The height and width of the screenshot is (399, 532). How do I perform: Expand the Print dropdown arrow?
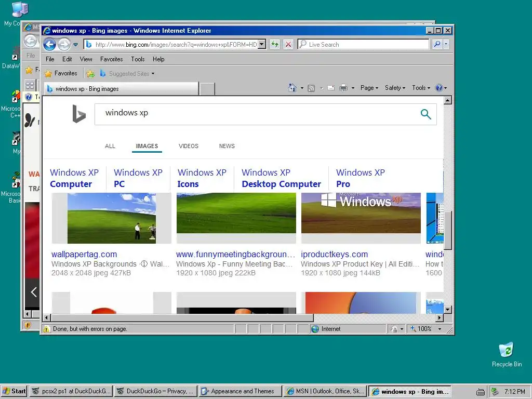click(x=353, y=88)
